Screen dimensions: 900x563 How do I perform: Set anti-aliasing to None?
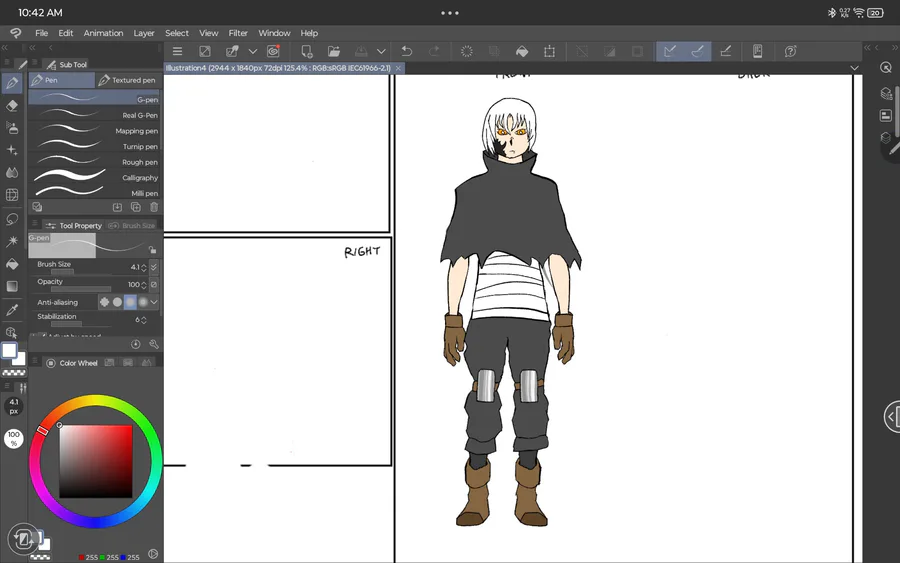coord(104,302)
